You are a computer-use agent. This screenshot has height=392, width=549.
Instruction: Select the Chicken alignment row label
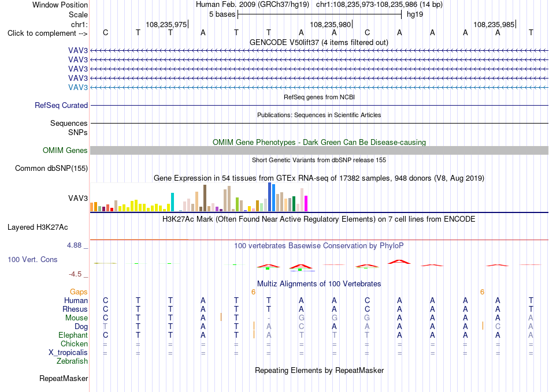click(74, 344)
